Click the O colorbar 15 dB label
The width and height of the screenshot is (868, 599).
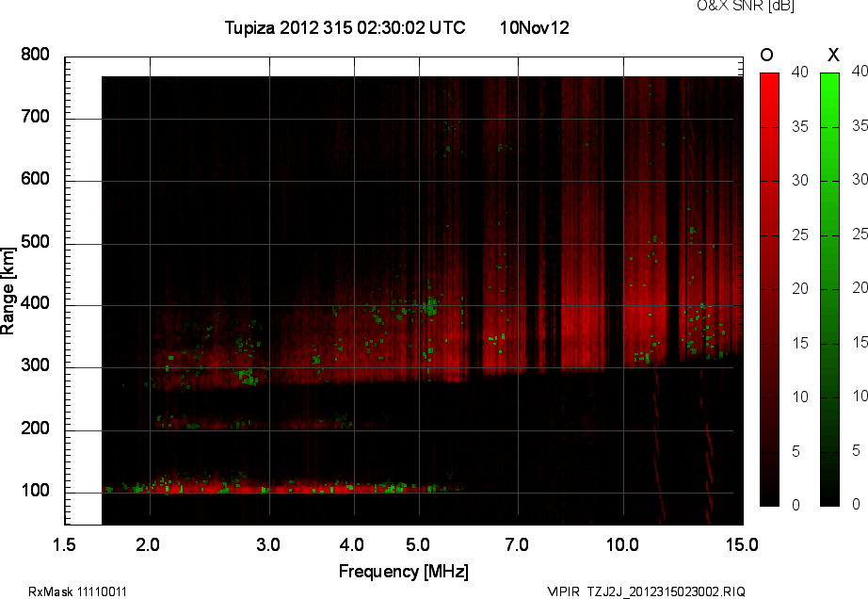click(800, 343)
